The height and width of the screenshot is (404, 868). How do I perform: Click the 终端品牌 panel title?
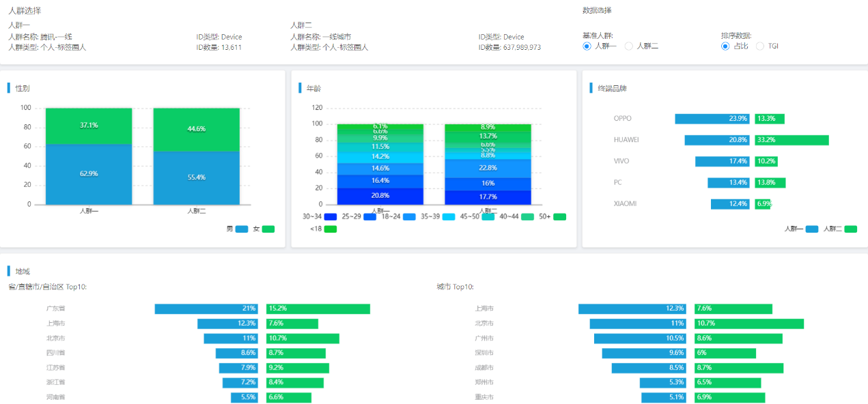(612, 89)
